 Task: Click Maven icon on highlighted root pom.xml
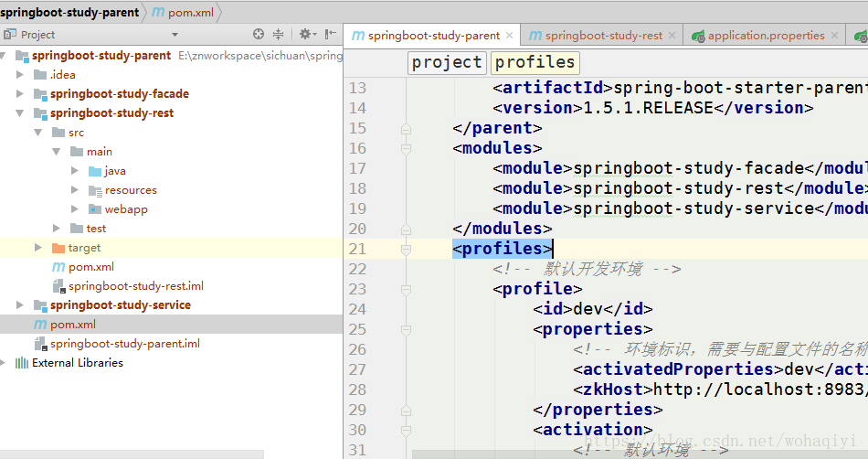[40, 325]
